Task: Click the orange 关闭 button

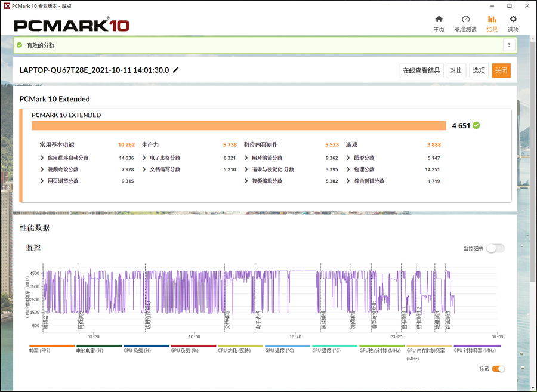Action: point(501,70)
